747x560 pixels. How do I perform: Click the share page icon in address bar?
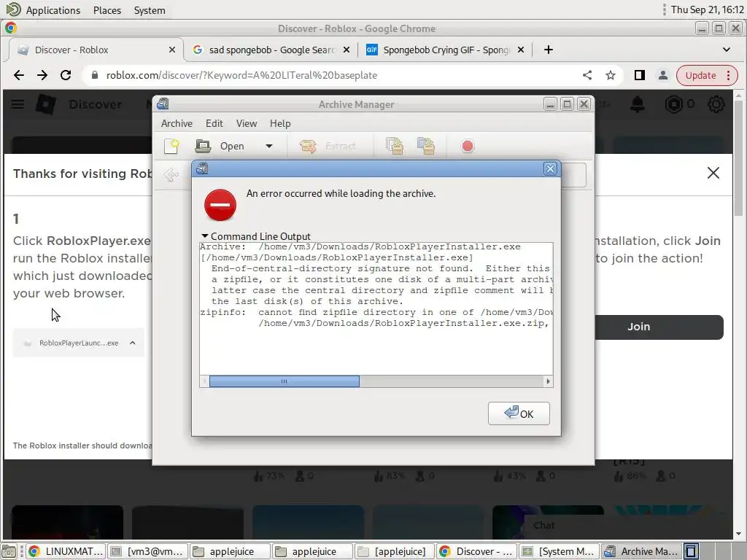pos(587,75)
